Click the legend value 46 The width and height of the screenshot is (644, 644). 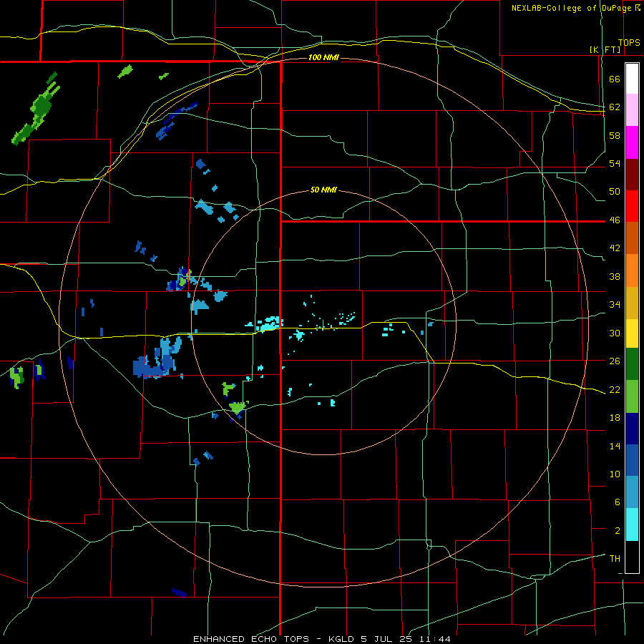(x=615, y=220)
